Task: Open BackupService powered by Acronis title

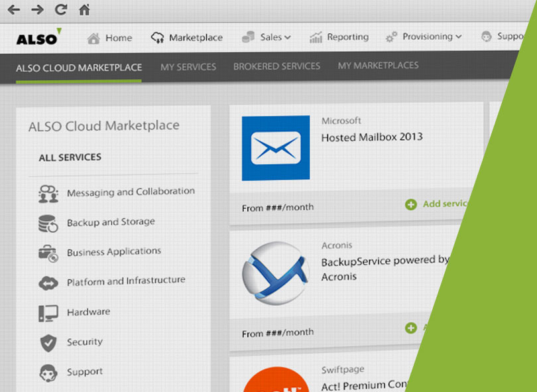Action: point(385,269)
